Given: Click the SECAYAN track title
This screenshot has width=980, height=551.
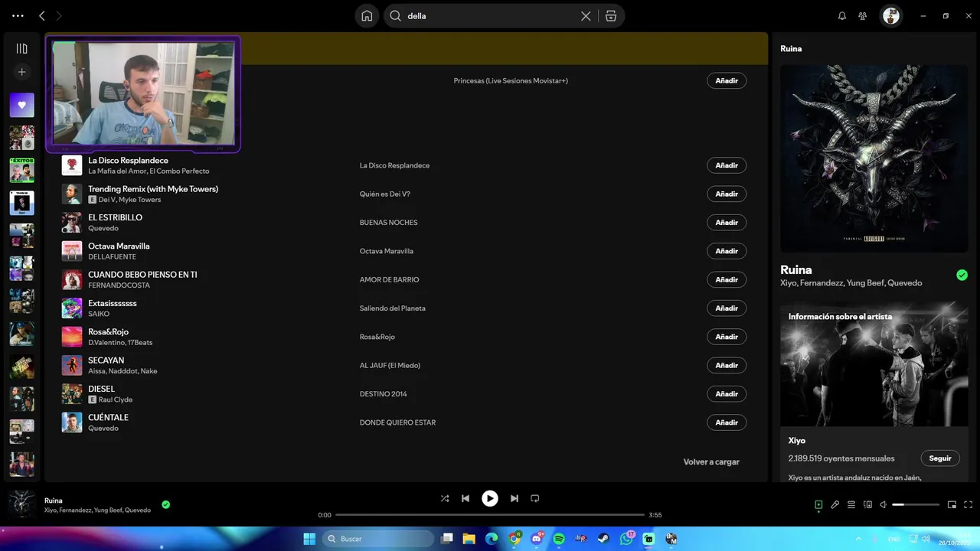Looking at the screenshot, I should pos(106,360).
